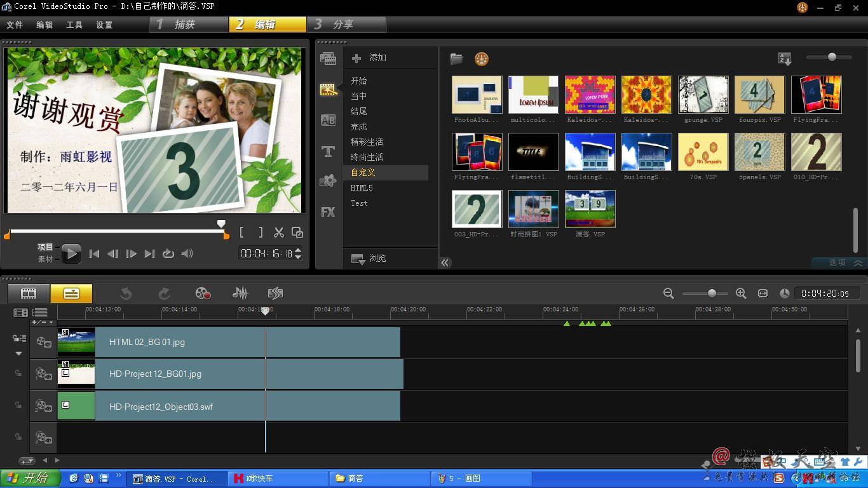Toggle ripple editing lock on Video track

tap(18, 339)
